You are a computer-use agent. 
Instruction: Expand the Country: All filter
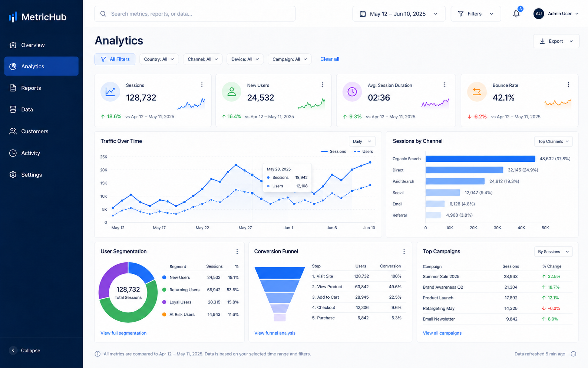[x=159, y=59]
